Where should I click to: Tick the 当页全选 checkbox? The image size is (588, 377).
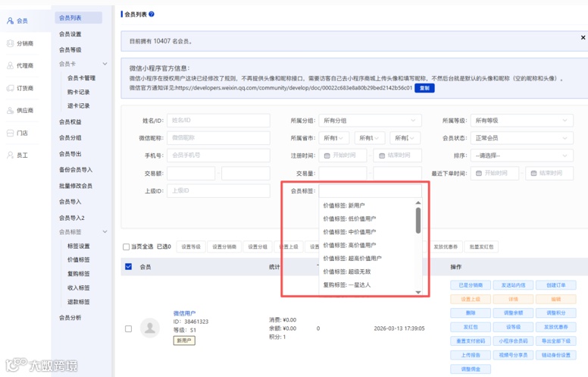[127, 247]
